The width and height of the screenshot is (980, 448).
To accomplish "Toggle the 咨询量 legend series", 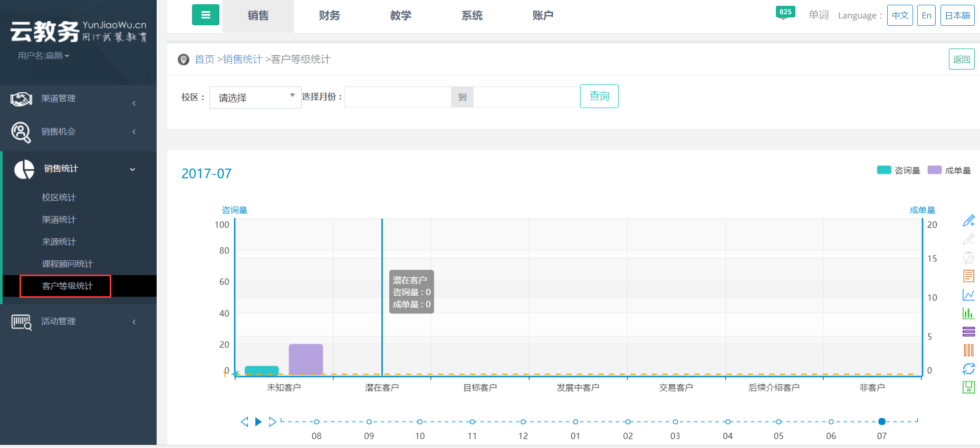I will (898, 170).
